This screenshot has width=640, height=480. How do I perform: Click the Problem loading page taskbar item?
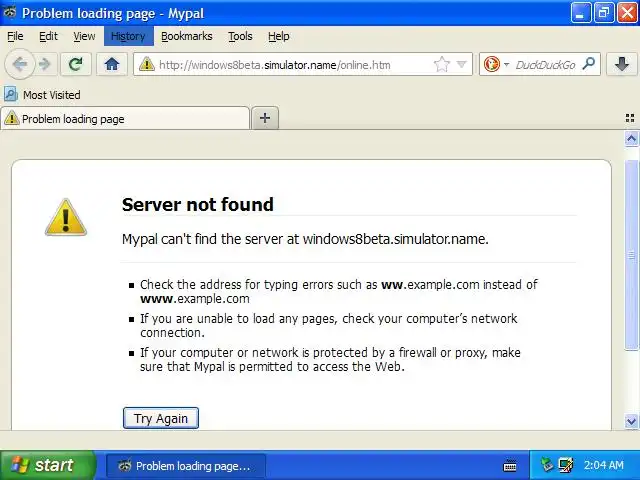point(186,466)
